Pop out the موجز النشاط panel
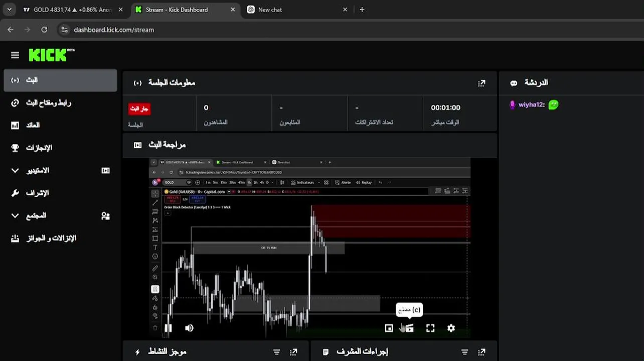This screenshot has height=361, width=644. pos(294,352)
